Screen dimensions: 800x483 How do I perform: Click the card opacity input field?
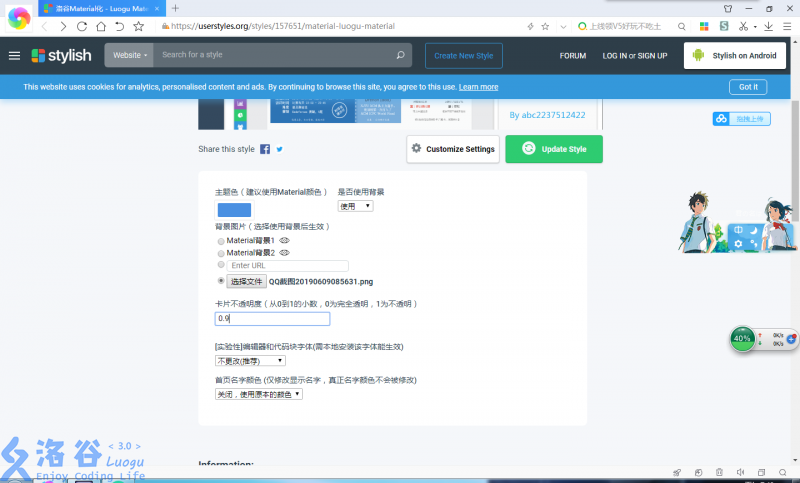[x=272, y=318]
